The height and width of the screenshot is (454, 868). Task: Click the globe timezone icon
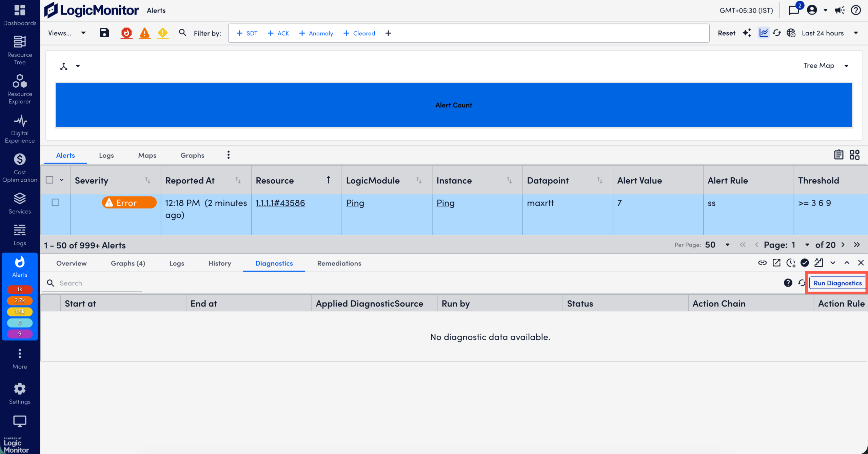[x=791, y=33]
